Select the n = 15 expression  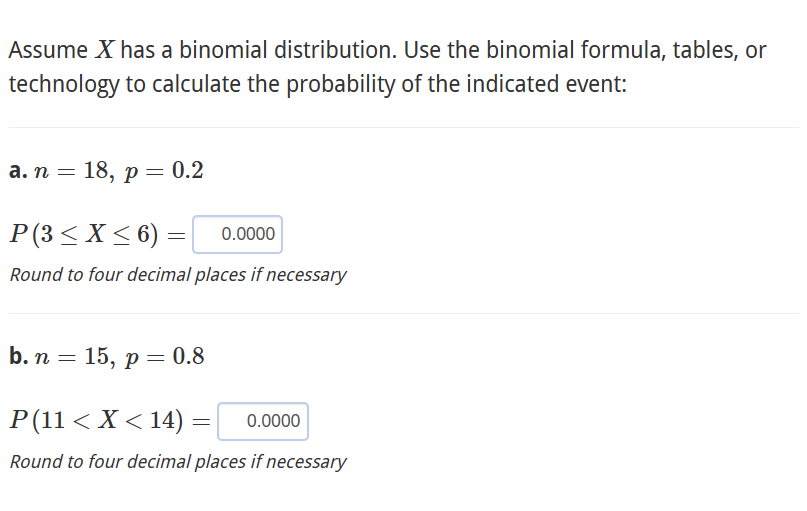[71, 356]
